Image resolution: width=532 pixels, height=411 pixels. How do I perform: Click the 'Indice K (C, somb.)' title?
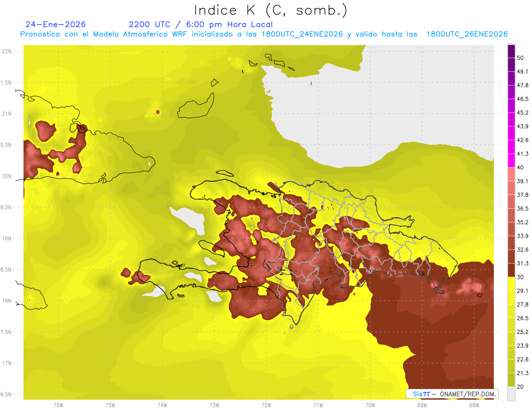(x=270, y=11)
